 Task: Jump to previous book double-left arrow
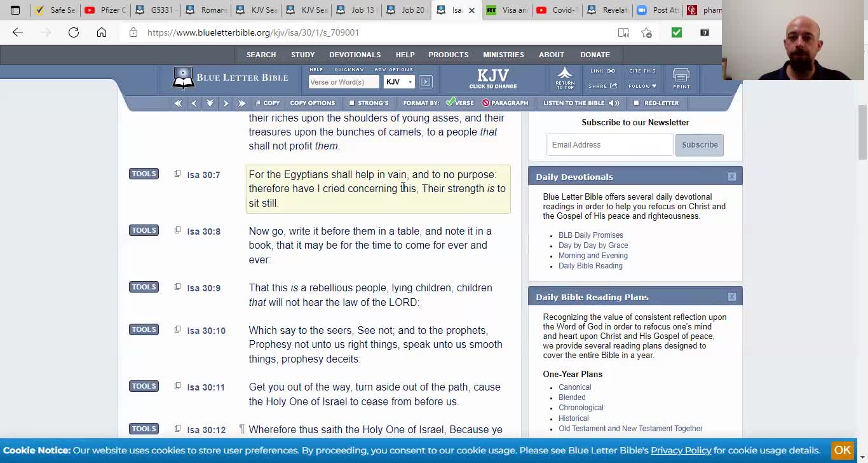178,103
